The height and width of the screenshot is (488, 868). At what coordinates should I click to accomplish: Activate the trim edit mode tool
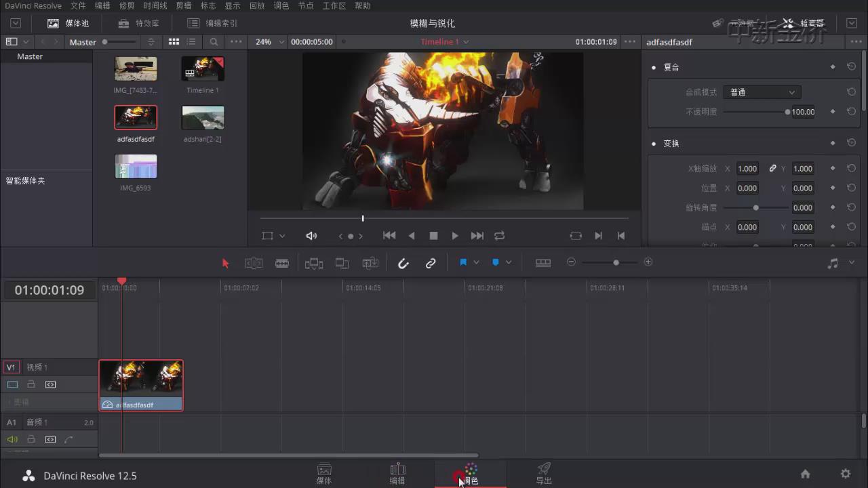(254, 263)
